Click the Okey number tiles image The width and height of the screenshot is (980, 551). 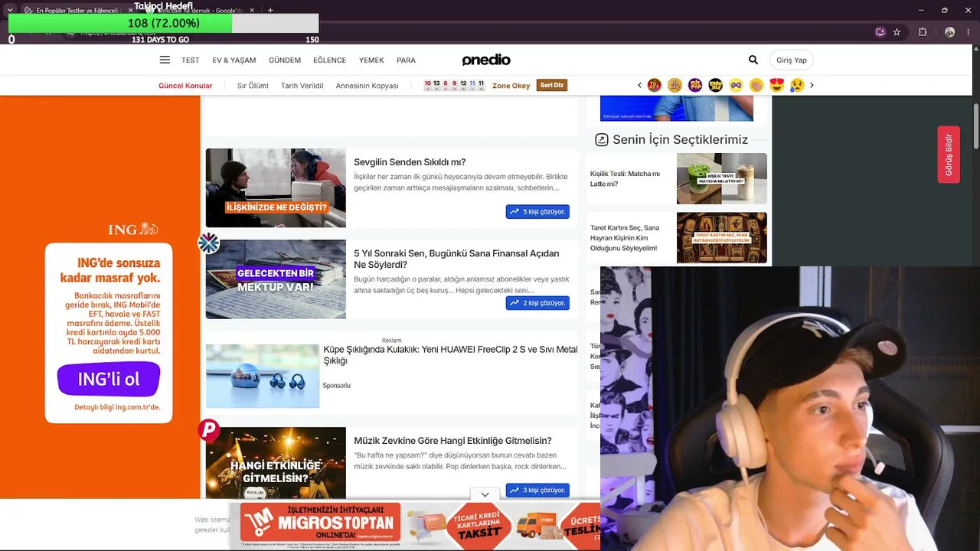pos(454,85)
